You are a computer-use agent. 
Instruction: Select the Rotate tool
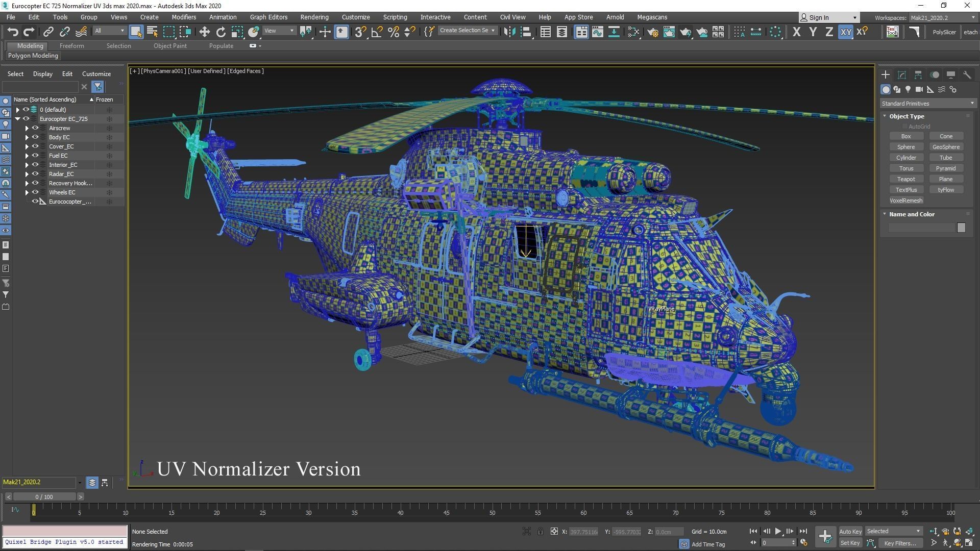coord(220,32)
